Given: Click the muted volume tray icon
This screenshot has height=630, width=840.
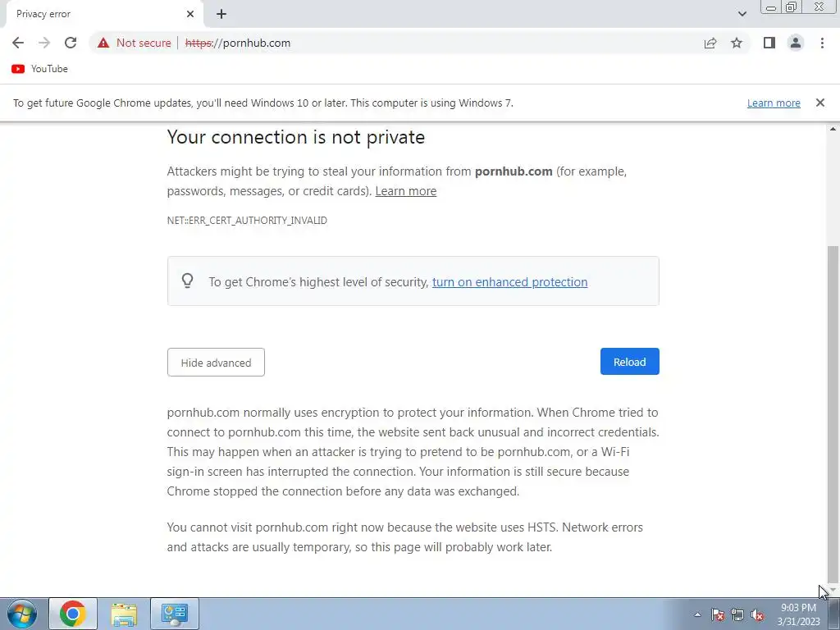Looking at the screenshot, I should click(757, 614).
